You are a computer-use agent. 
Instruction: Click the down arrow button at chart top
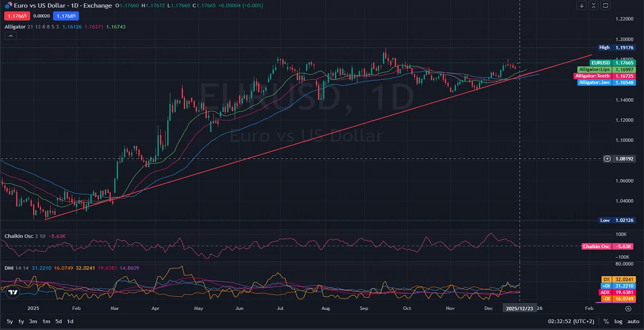point(581,5)
